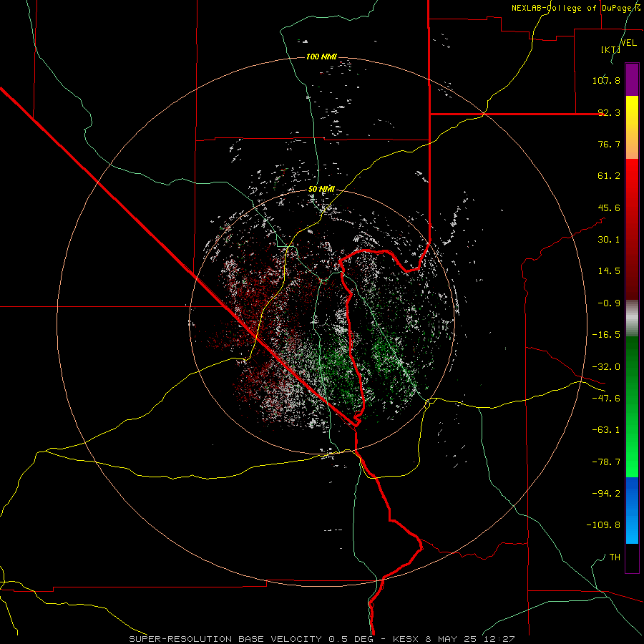Click the -47.6 legend value
The width and height of the screenshot is (644, 644).
coord(606,399)
